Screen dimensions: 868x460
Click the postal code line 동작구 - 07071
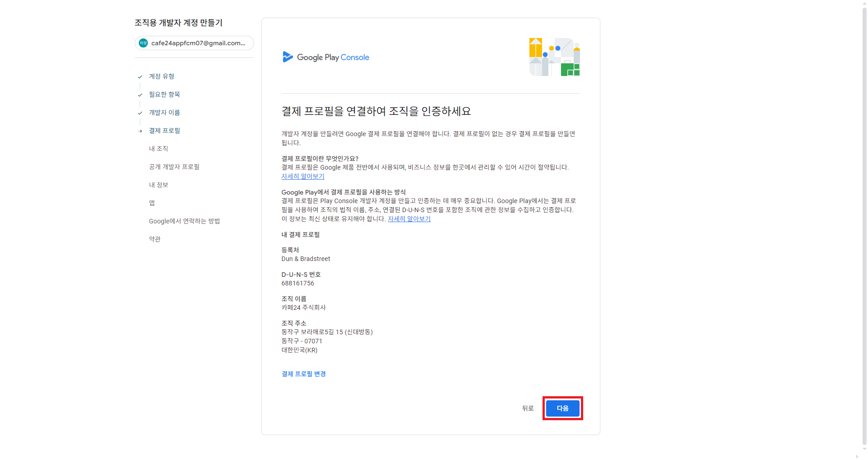[x=302, y=341]
